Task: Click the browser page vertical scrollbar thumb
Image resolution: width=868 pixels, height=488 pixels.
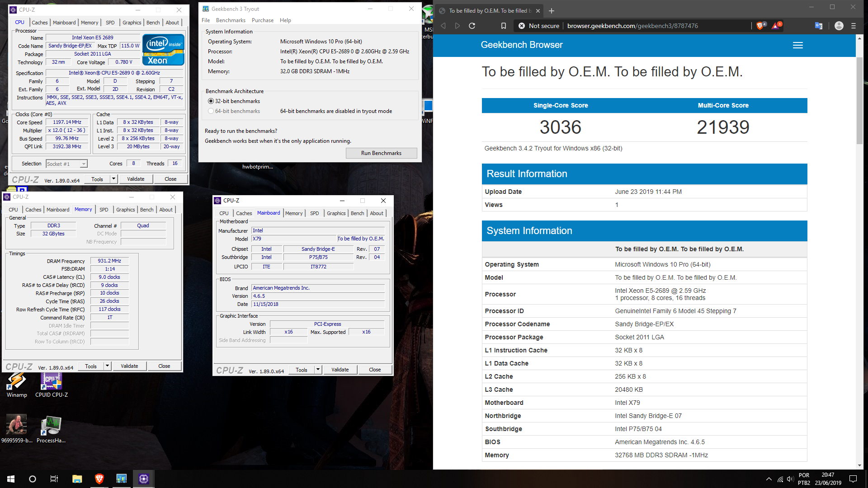Action: coord(859,100)
